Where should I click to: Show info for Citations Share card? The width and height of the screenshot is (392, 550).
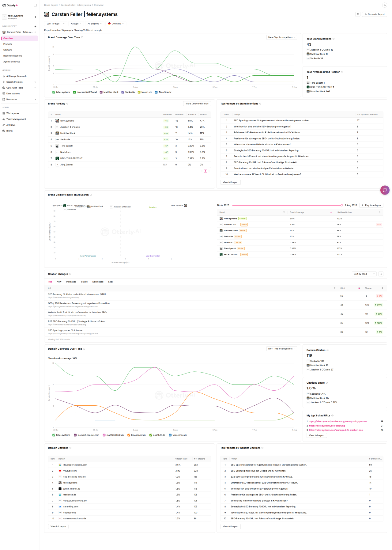(x=327, y=383)
